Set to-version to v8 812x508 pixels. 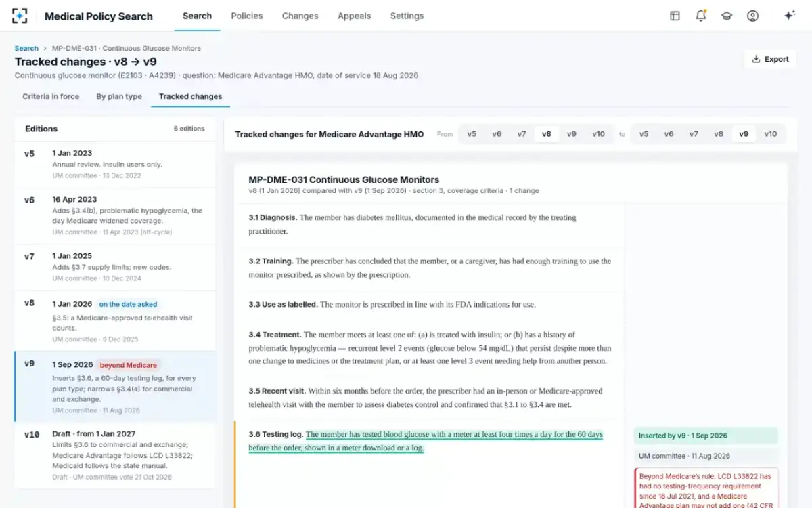pos(719,134)
